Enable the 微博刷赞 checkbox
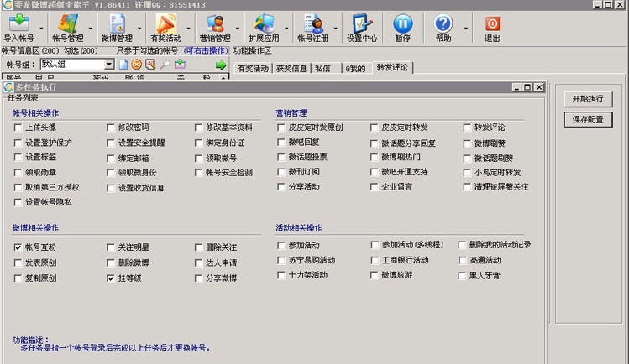Viewport: 629px width, 364px height. (467, 143)
